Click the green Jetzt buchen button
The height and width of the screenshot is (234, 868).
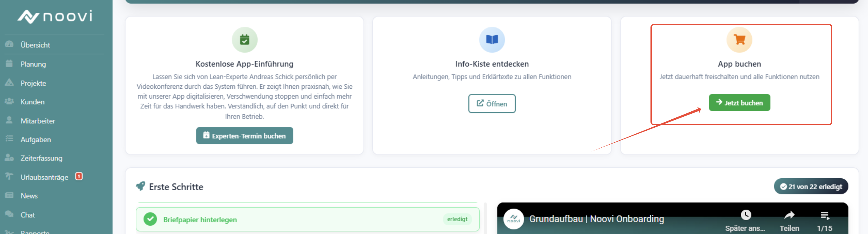(x=739, y=102)
